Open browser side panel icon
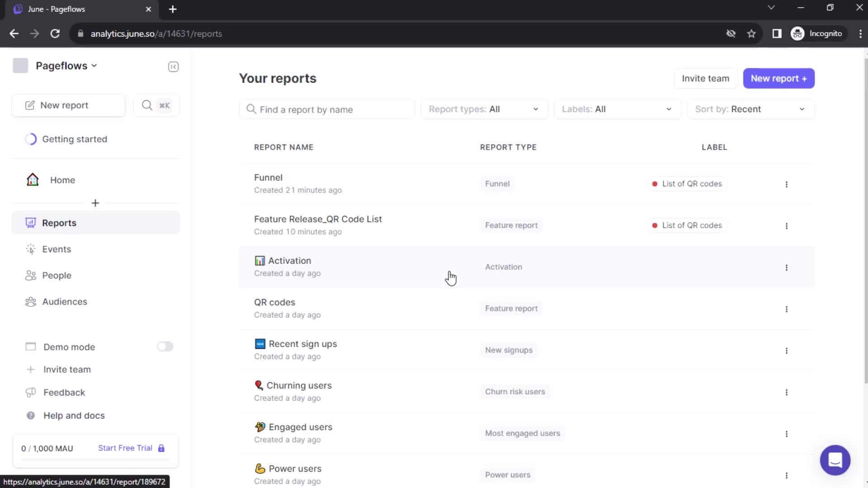868x488 pixels. click(776, 33)
